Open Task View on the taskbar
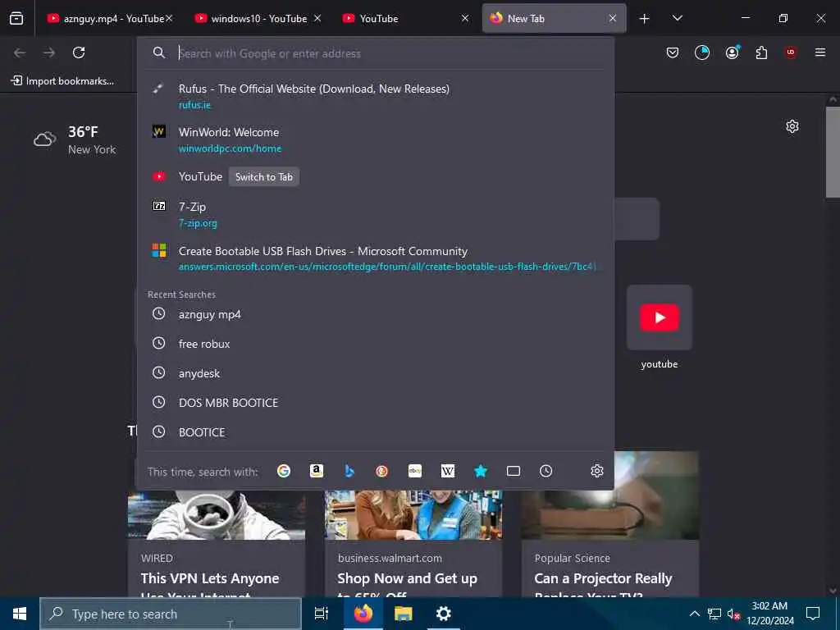The image size is (840, 630). pyautogui.click(x=321, y=614)
